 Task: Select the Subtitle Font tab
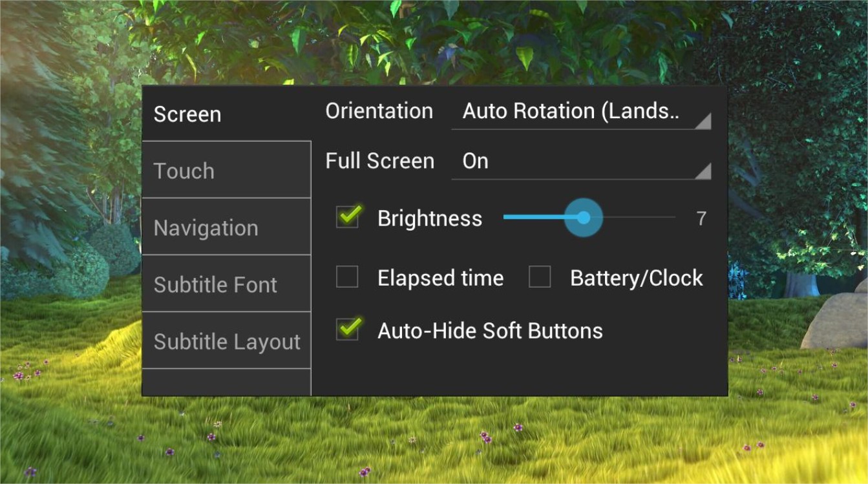coord(226,284)
